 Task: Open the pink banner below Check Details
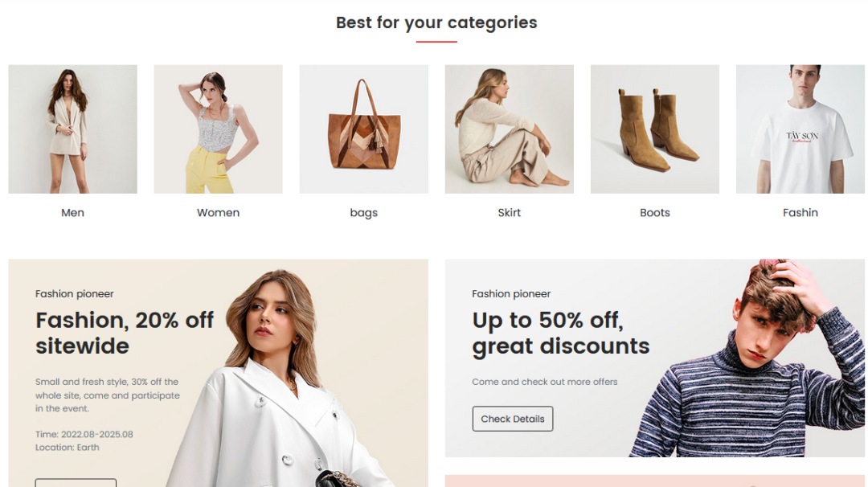655,481
